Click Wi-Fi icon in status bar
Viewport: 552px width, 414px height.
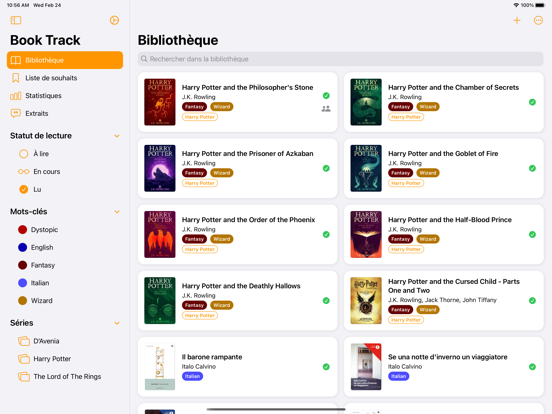click(516, 5)
